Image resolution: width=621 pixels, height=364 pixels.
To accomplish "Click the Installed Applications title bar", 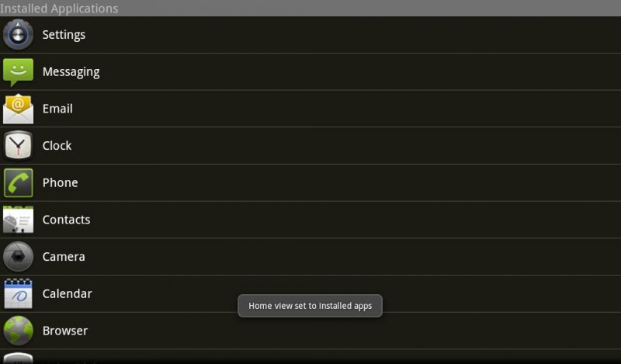I will click(59, 9).
